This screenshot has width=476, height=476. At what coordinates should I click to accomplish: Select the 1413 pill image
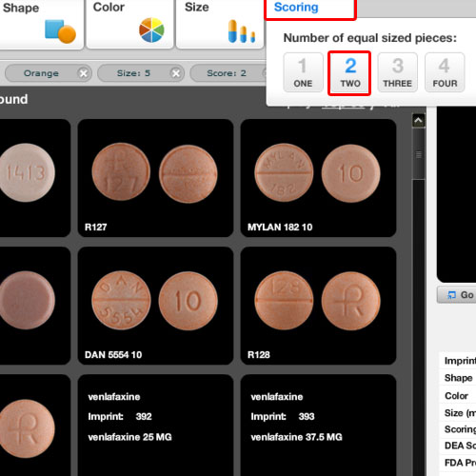click(x=27, y=172)
